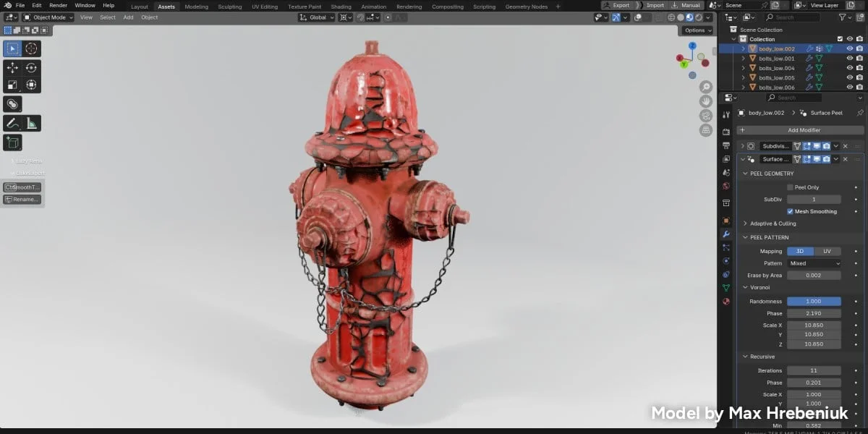
Task: Click the Randomness value field showing 1.000
Action: tap(814, 301)
